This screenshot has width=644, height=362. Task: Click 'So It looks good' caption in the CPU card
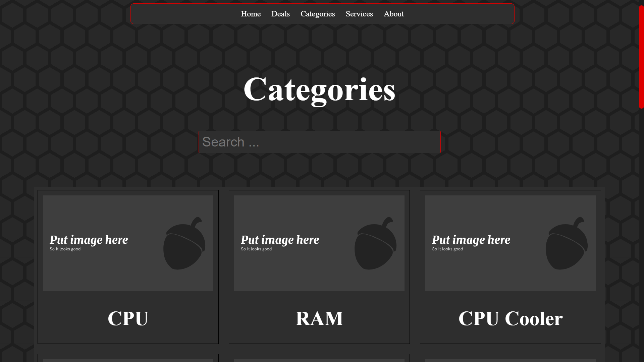point(65,249)
